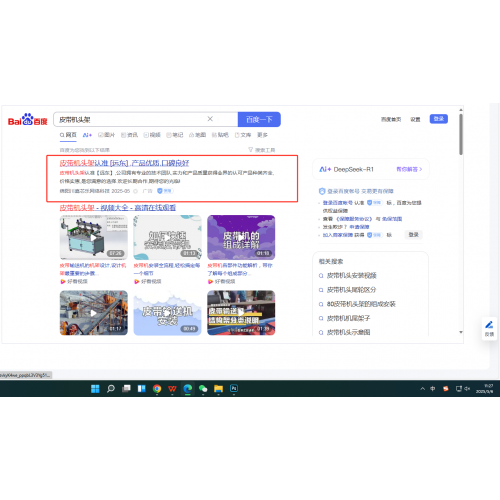Open File Explorer from the taskbar
Viewport: 500px width, 500px height.
click(x=219, y=389)
